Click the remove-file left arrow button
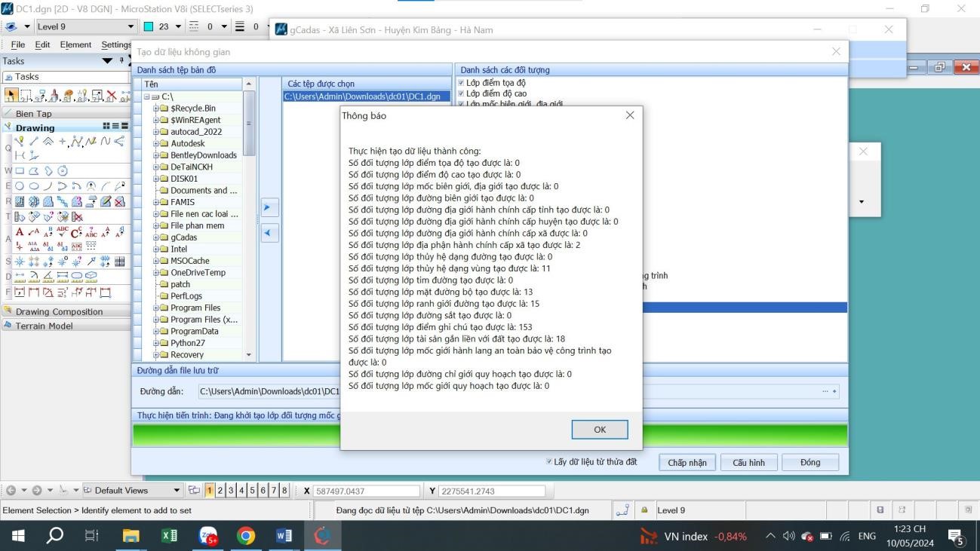980x551 pixels. pos(269,233)
